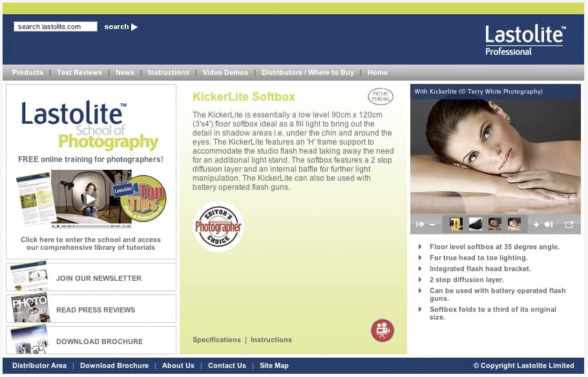Click 'For true head to toe lighting.' text

pos(479,258)
